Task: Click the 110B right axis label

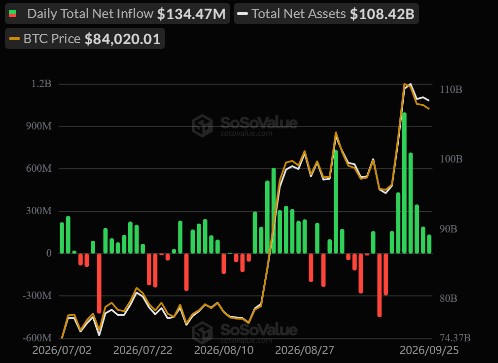Action: click(x=451, y=89)
